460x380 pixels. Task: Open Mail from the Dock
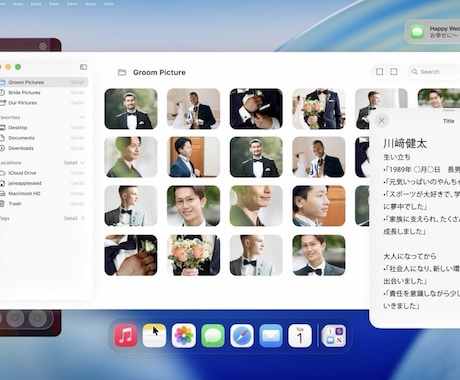click(x=271, y=335)
